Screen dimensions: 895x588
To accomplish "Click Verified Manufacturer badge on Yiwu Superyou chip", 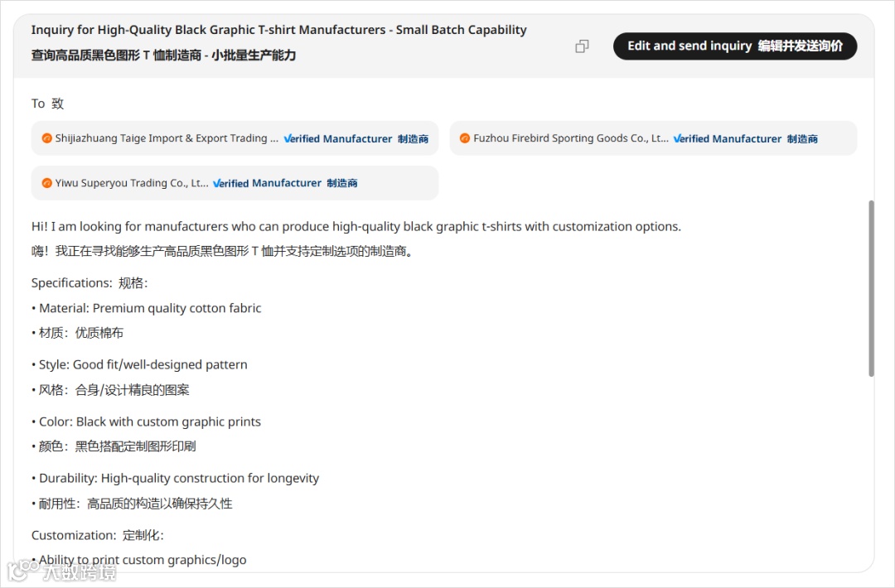I will click(x=267, y=183).
